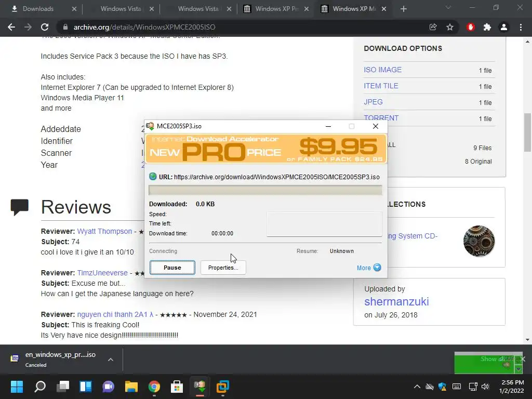
Task: Switch to the Downloads tab
Action: pos(38,9)
